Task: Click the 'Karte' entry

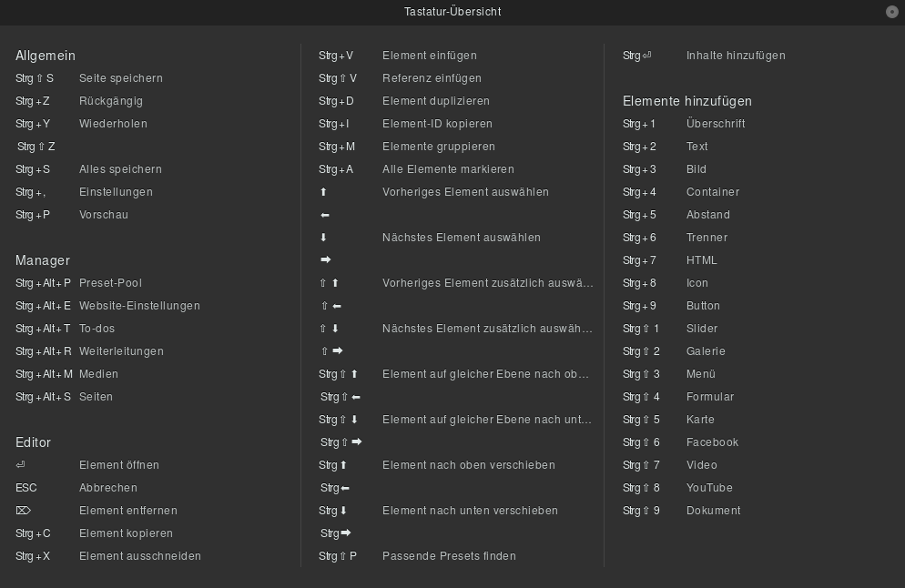Action: (700, 420)
